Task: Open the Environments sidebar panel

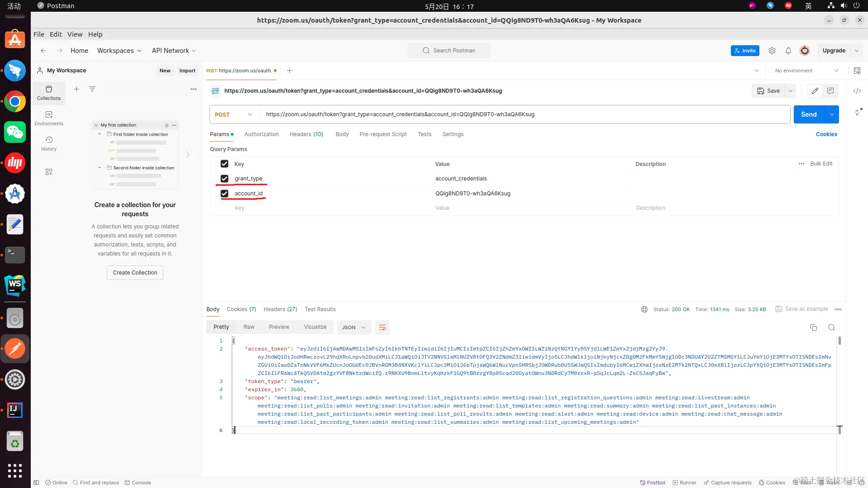Action: point(49,118)
